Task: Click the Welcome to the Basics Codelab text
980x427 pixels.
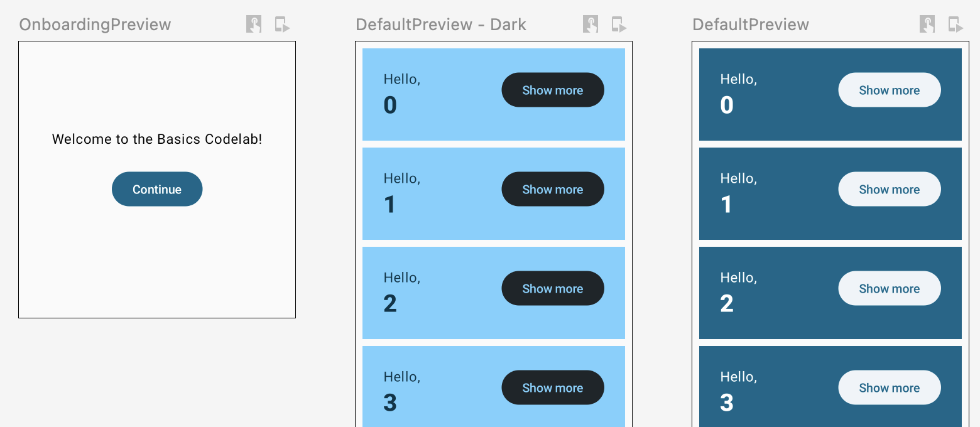Action: [x=157, y=139]
